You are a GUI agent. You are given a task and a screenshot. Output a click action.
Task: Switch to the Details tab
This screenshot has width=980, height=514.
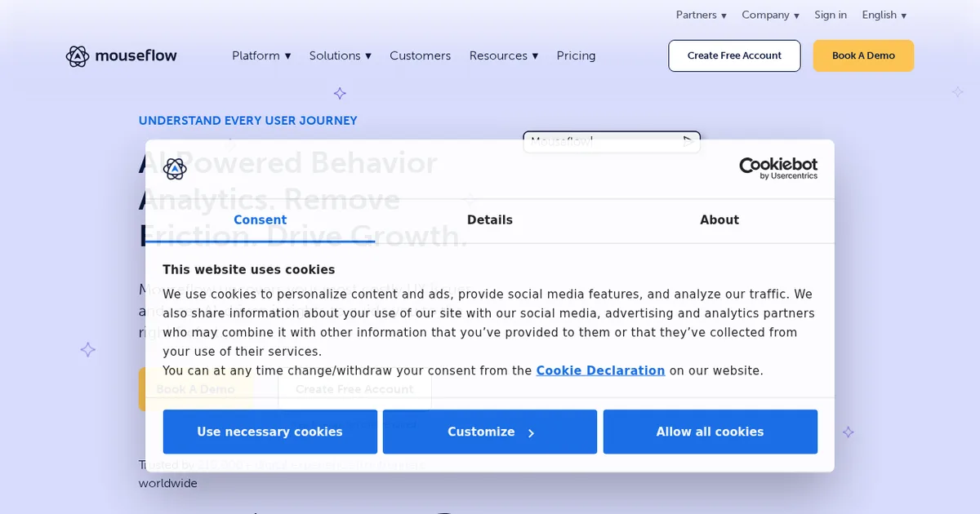click(x=490, y=220)
